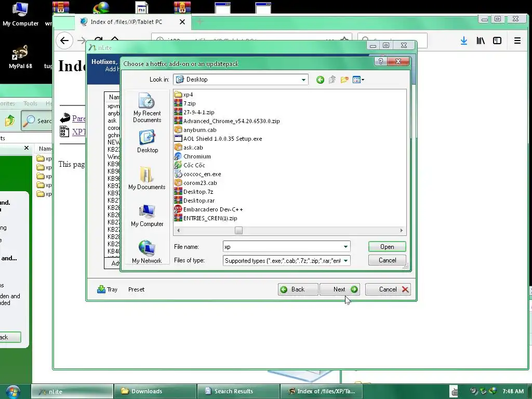Click the dialog help question button
The width and height of the screenshot is (532, 399).
coord(380,61)
